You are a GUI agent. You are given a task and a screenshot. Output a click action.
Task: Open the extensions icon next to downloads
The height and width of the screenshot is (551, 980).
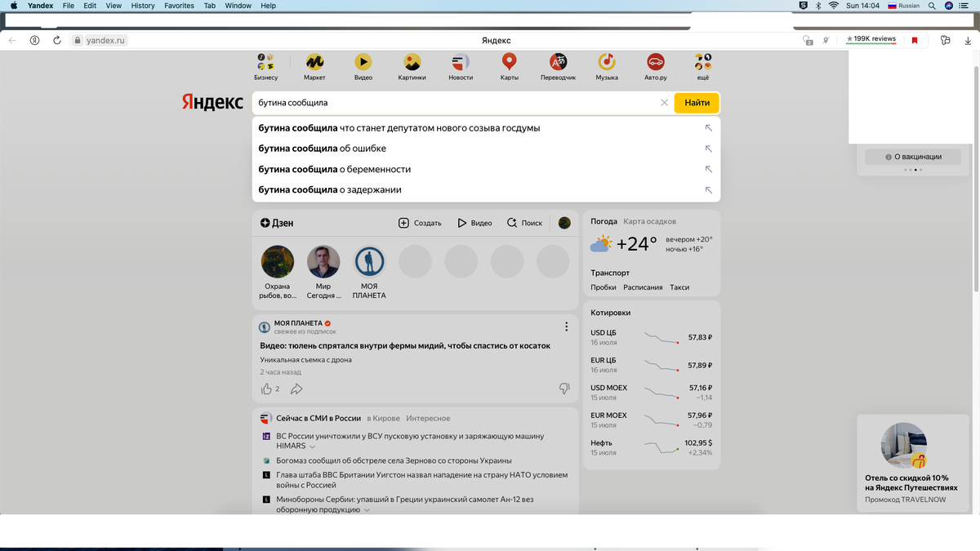click(x=946, y=40)
